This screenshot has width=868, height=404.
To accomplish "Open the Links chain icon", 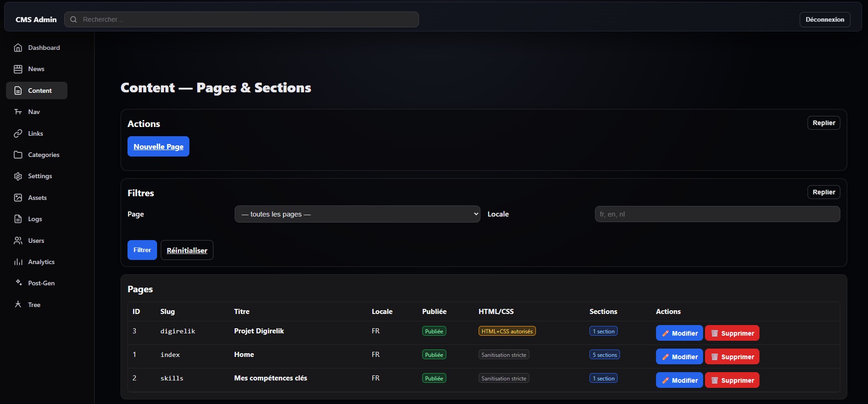I will tap(18, 133).
